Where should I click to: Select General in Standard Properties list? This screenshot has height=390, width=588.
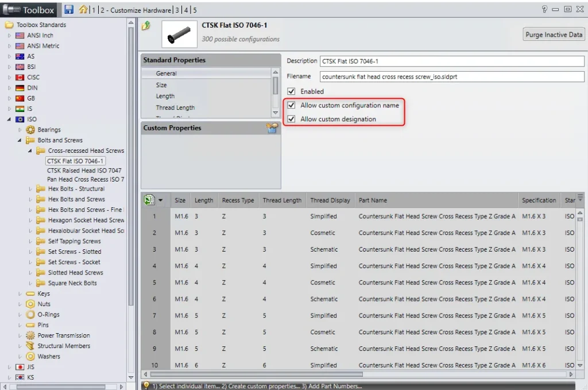coord(206,74)
